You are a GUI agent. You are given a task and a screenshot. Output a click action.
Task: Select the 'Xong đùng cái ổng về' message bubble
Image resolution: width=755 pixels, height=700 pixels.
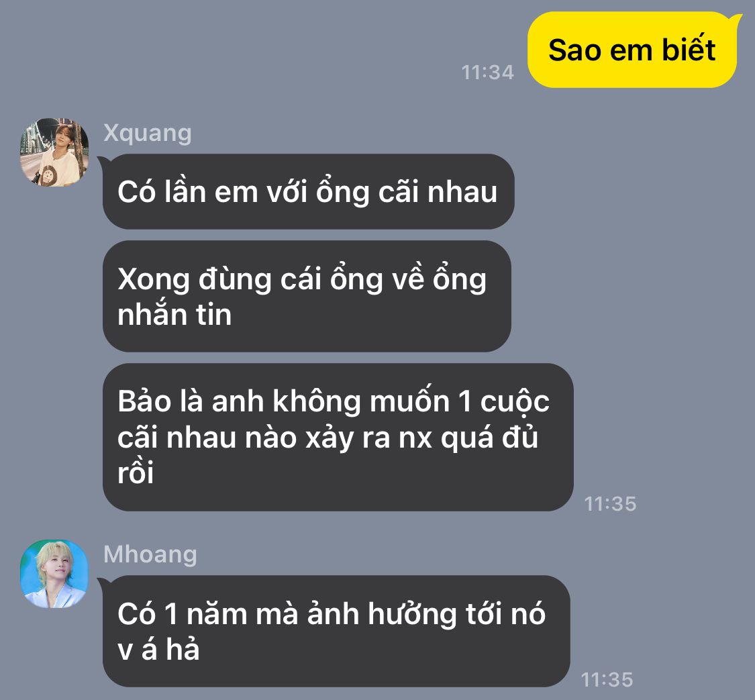coord(307,296)
